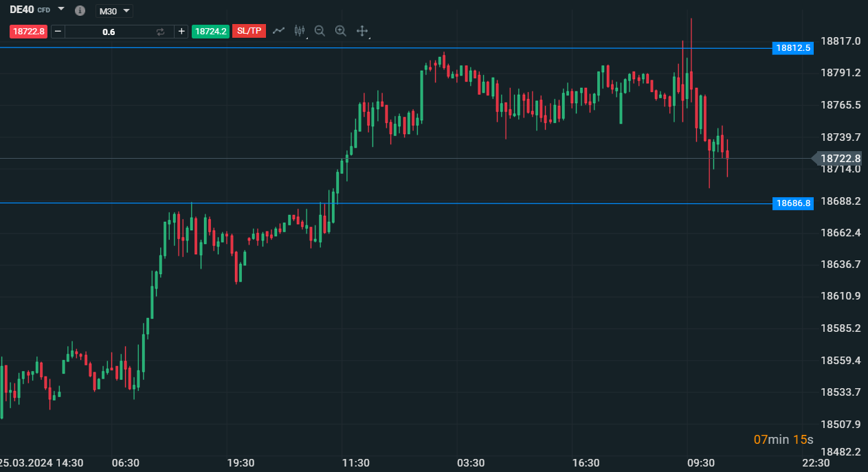Screen dimensions: 868x472
Task: Click the 11:30 label on time axis
Action: coord(356,463)
